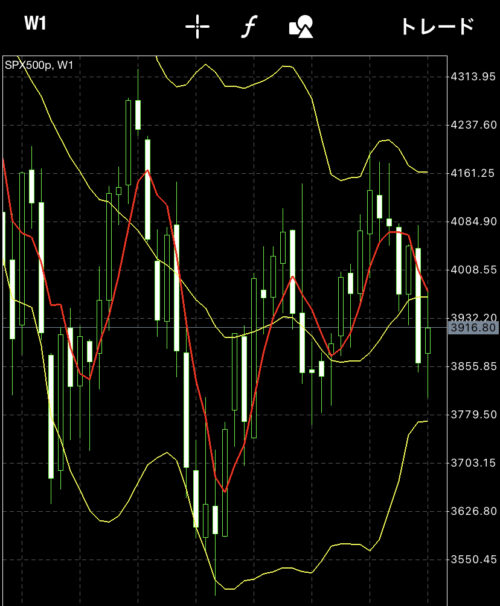Tap the rightmost hollow candle on chart
The height and width of the screenshot is (606, 500).
coord(428,340)
